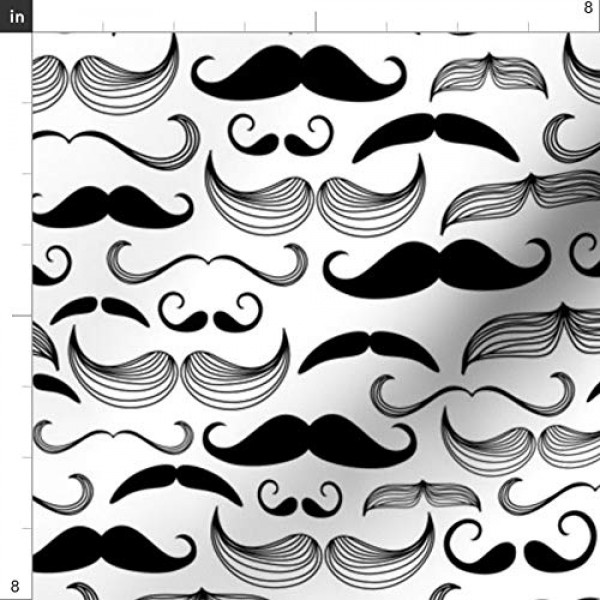This screenshot has height=600, width=600.
Task: Click the mustache fabric preview image
Action: click(x=316, y=316)
